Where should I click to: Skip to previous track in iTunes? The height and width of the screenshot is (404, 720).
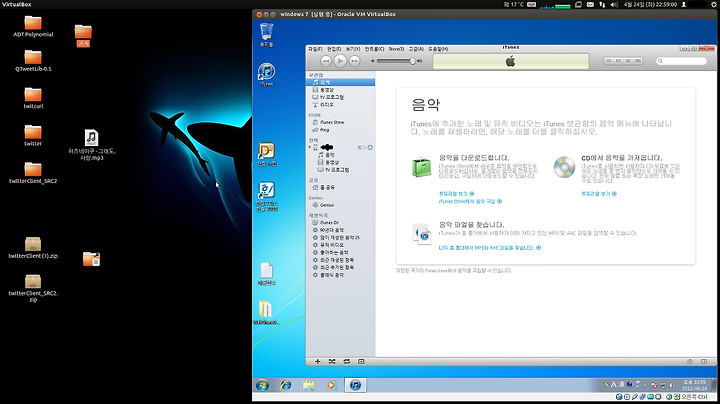coord(326,61)
